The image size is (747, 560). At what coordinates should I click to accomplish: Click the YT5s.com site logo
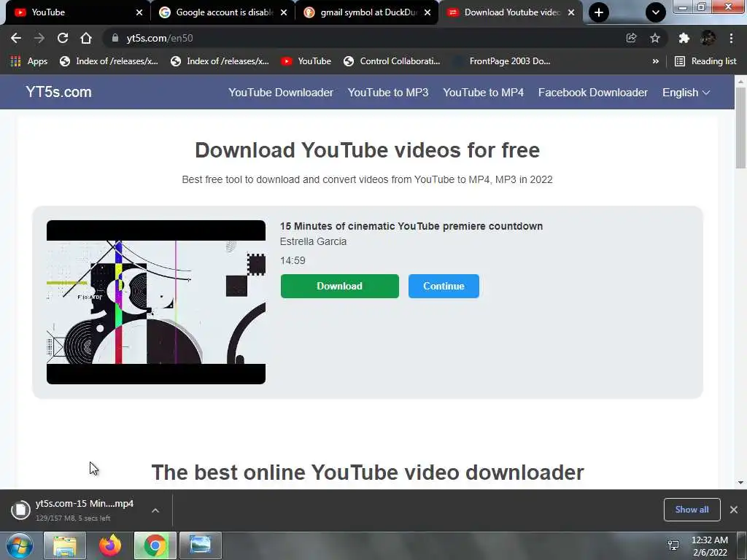tap(58, 92)
